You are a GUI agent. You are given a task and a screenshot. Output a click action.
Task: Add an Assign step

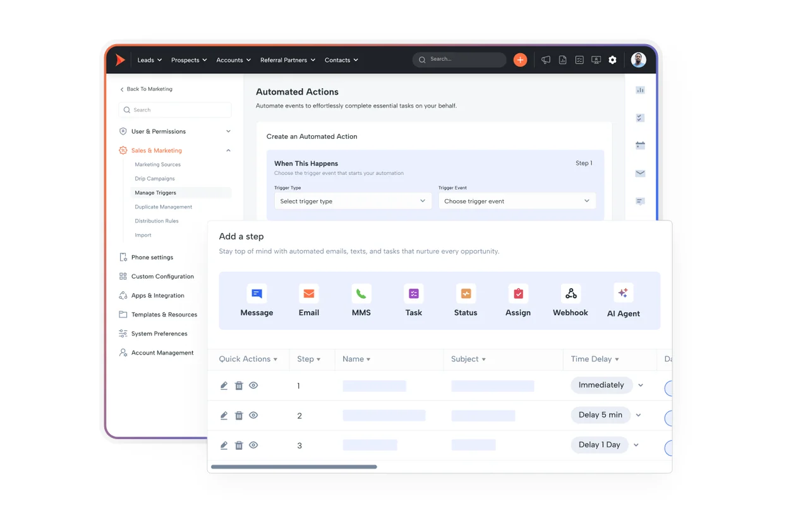click(x=518, y=301)
